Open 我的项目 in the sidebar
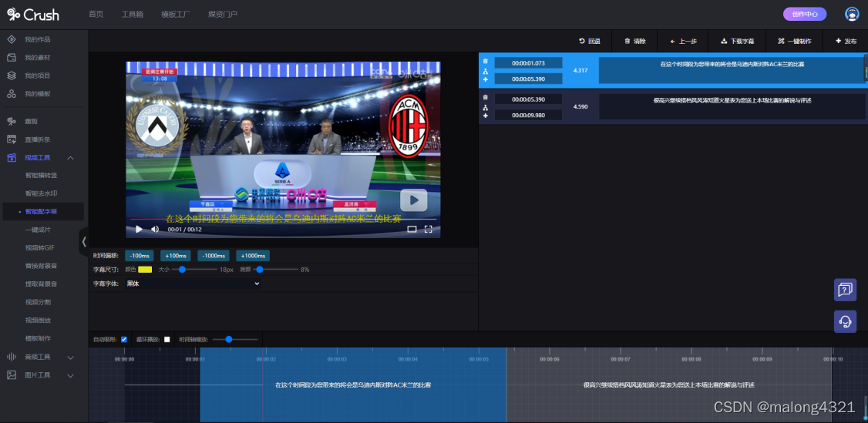Screen dimensions: 868x423 (38, 76)
